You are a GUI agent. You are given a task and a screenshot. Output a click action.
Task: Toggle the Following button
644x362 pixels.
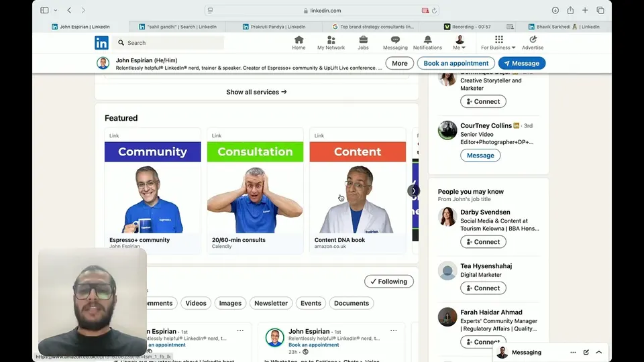[x=389, y=282]
